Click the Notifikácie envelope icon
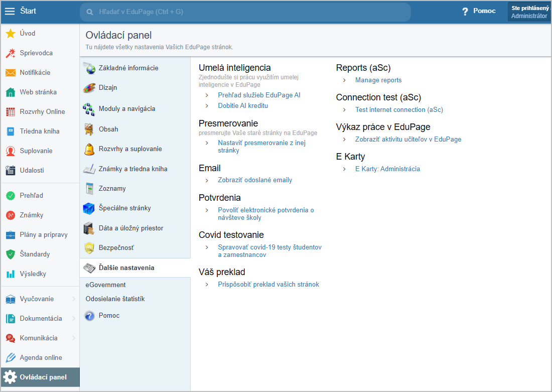 11,73
